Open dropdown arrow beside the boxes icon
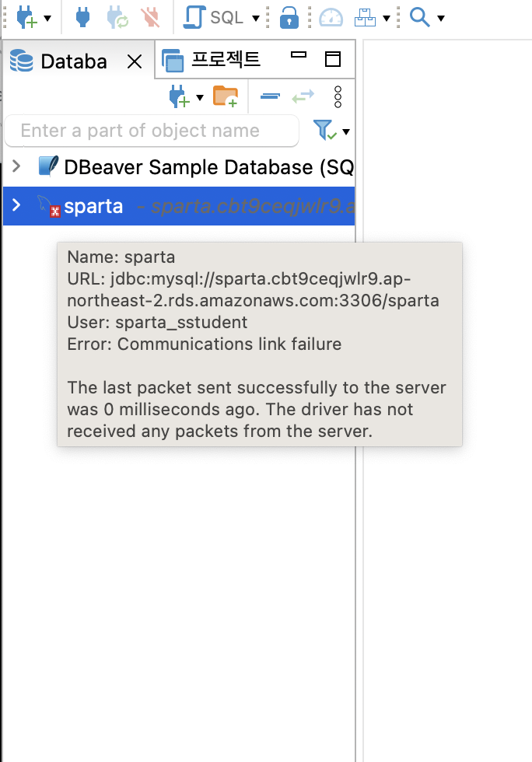Image resolution: width=532 pixels, height=762 pixels. tap(387, 19)
